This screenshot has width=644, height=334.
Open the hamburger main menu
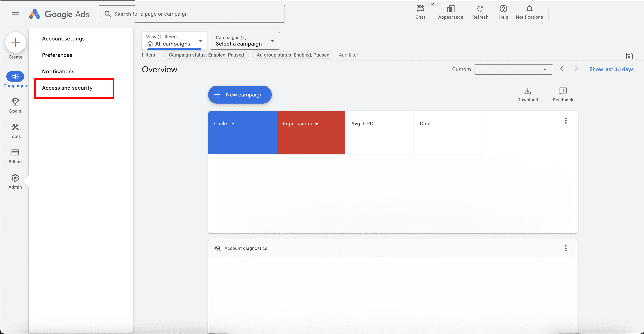pyautogui.click(x=15, y=14)
